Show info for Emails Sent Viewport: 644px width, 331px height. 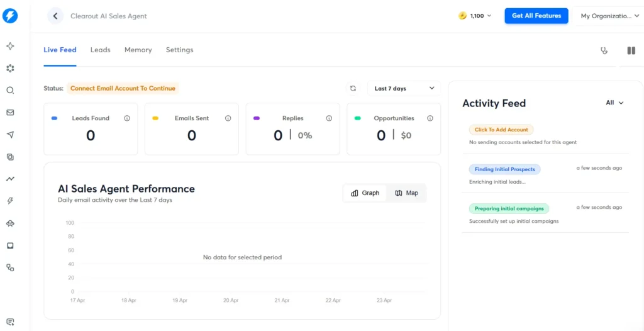pyautogui.click(x=228, y=118)
